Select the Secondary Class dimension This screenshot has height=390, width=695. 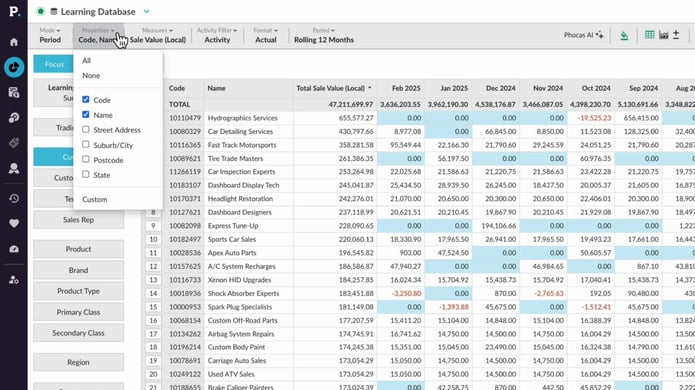click(x=78, y=333)
